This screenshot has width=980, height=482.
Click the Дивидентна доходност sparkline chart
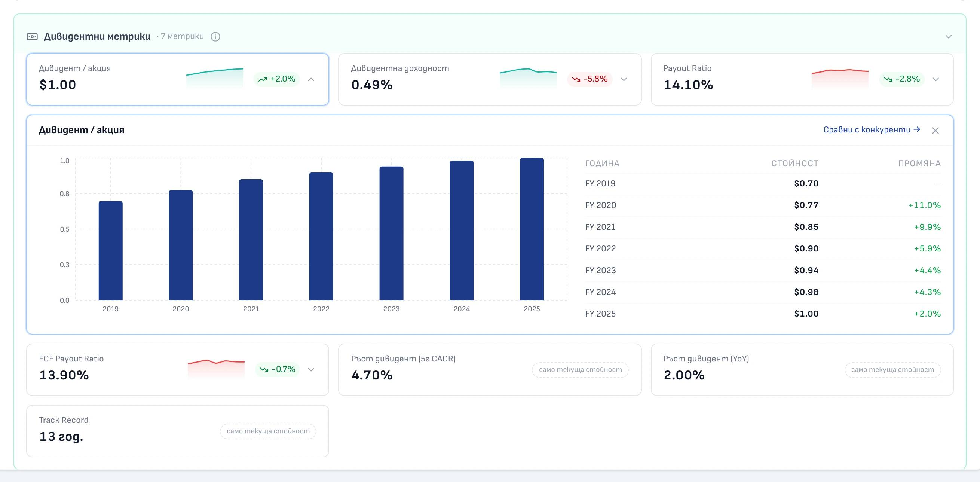[x=528, y=78]
